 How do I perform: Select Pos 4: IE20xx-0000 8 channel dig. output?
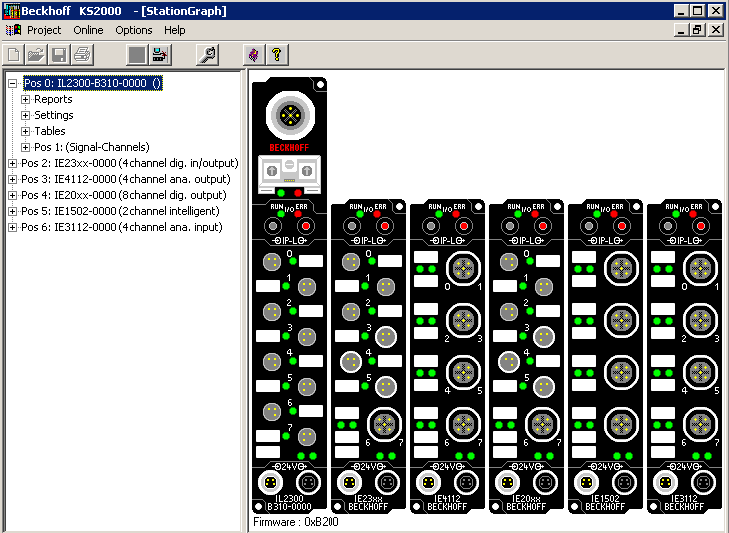(x=124, y=195)
